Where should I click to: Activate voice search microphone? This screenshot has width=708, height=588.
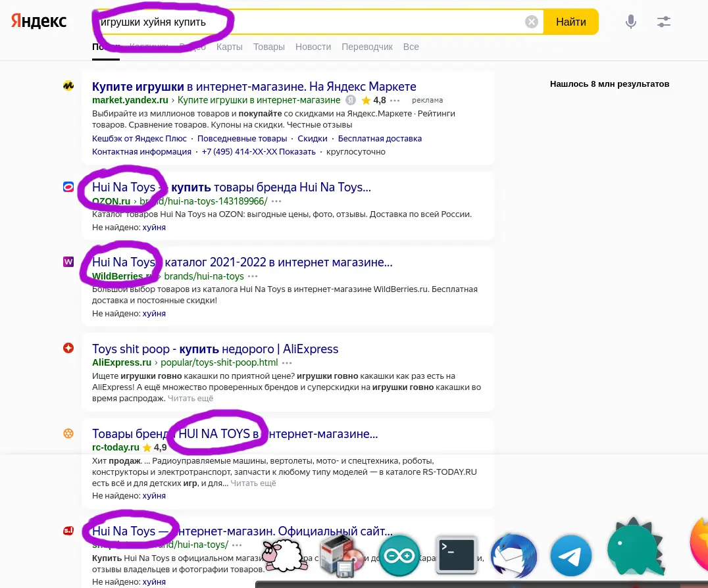coord(630,22)
